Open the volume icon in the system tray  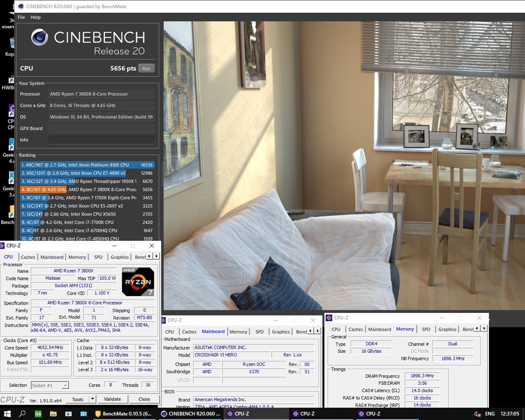point(477,413)
